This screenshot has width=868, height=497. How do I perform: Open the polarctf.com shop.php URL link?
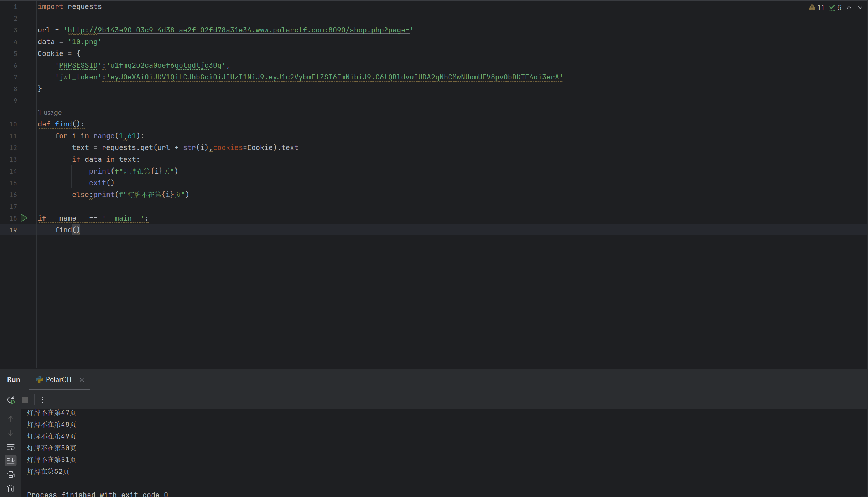[238, 30]
